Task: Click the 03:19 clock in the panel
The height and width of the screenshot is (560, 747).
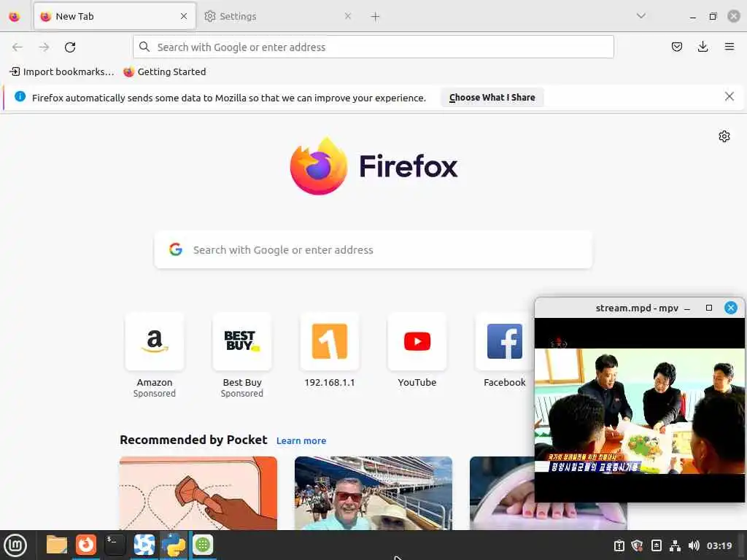Action: coord(719,545)
